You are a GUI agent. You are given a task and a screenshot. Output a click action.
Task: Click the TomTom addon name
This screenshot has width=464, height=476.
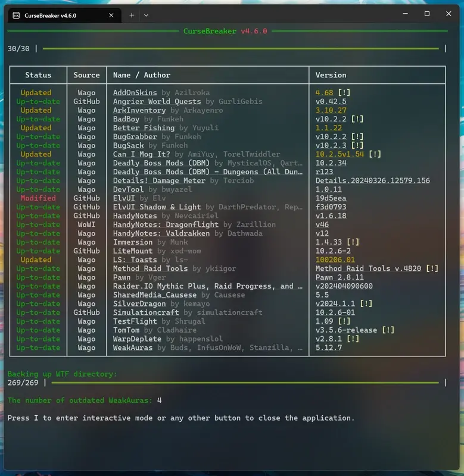click(126, 330)
